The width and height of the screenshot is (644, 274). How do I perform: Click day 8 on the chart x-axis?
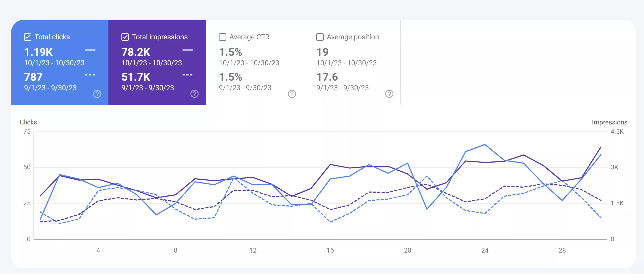pos(176,250)
